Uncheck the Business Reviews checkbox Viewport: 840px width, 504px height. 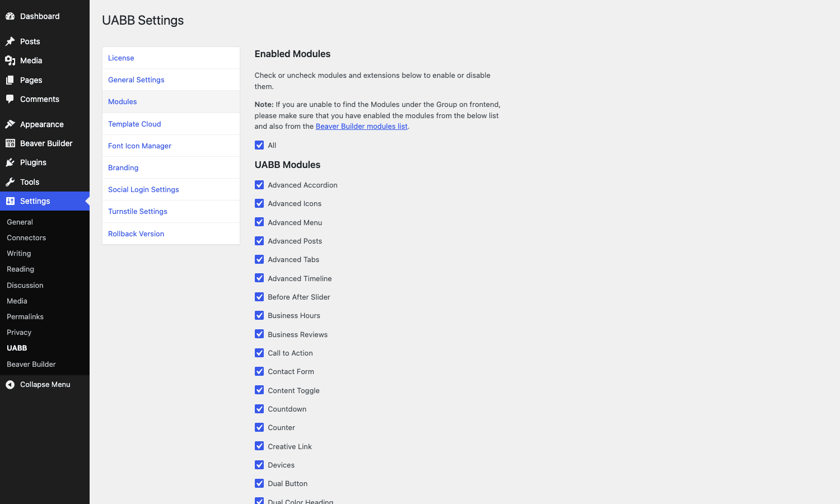click(x=259, y=334)
